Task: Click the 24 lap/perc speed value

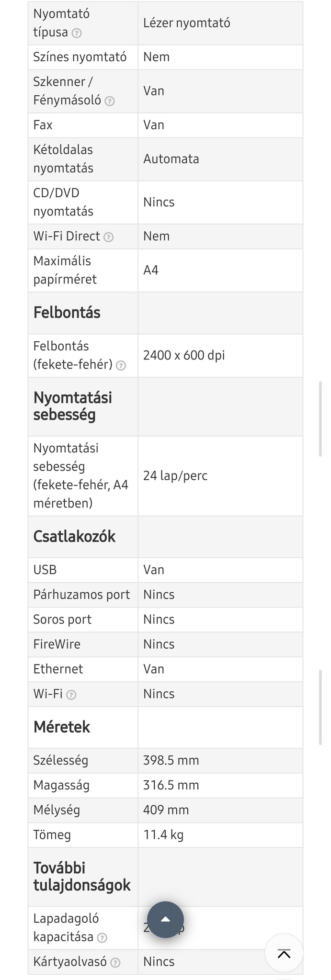Action: (x=175, y=475)
